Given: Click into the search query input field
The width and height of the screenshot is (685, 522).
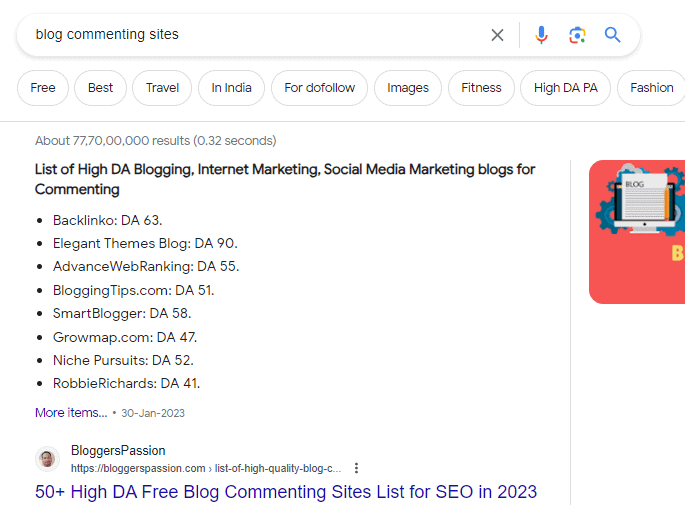Looking at the screenshot, I should 250,35.
